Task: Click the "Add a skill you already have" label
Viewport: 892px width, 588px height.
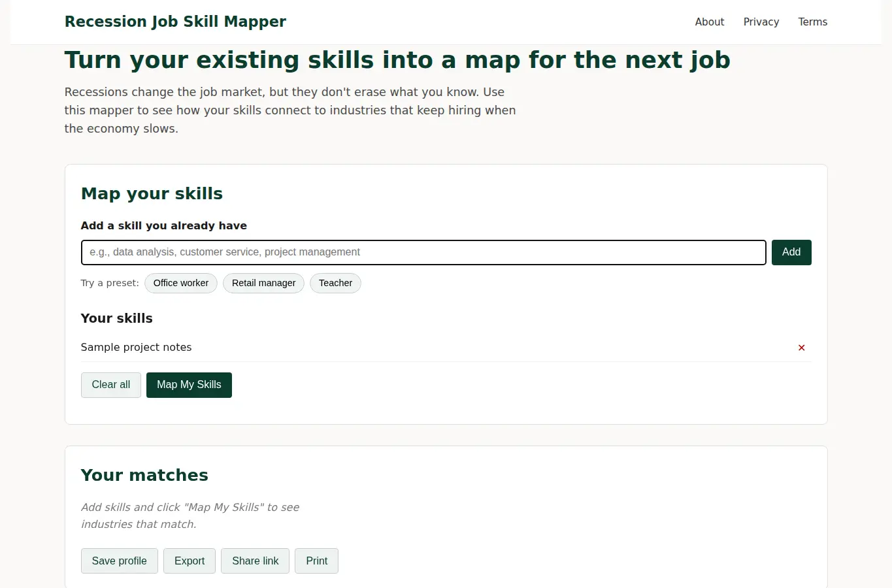Action: point(164,225)
